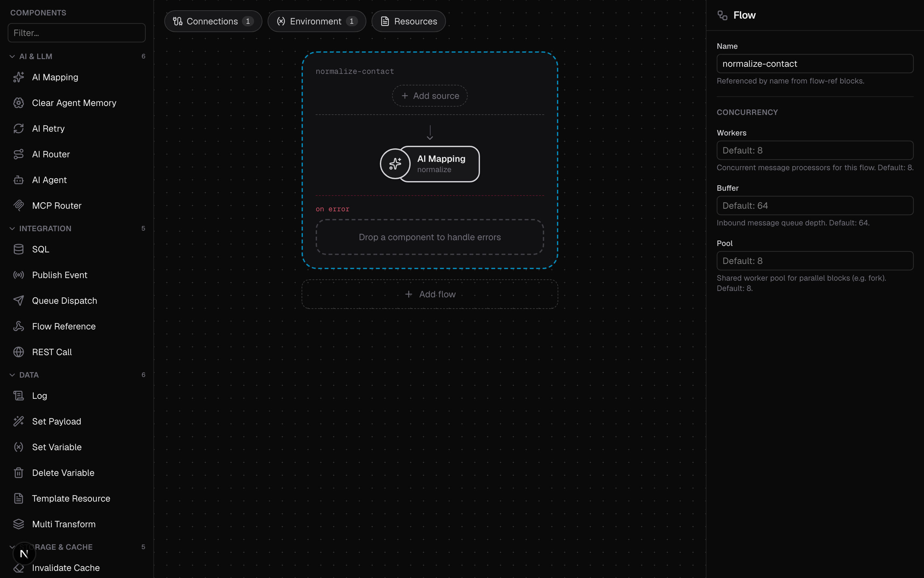
Task: Click the REST Call globe icon
Action: pyautogui.click(x=18, y=352)
